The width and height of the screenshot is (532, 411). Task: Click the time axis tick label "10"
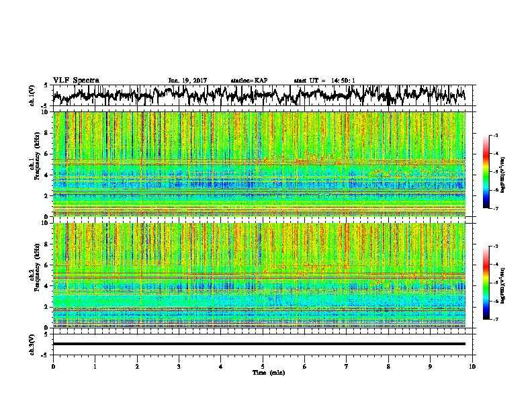(x=472, y=366)
